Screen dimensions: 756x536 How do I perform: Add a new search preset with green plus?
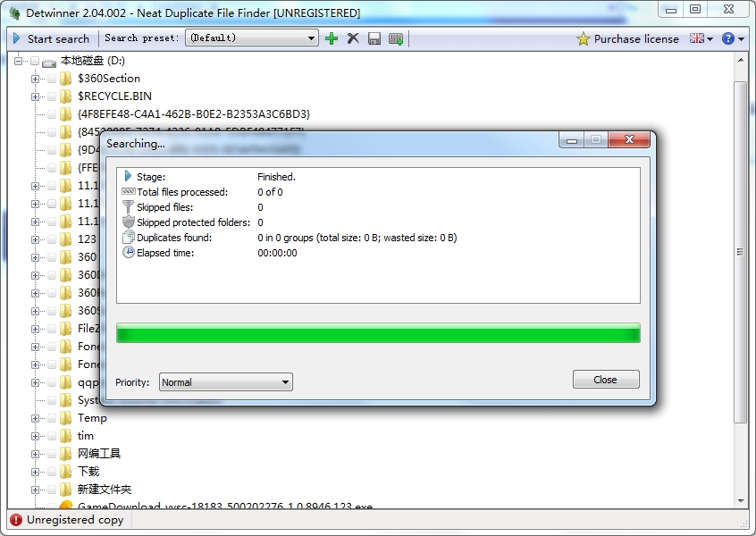(332, 38)
